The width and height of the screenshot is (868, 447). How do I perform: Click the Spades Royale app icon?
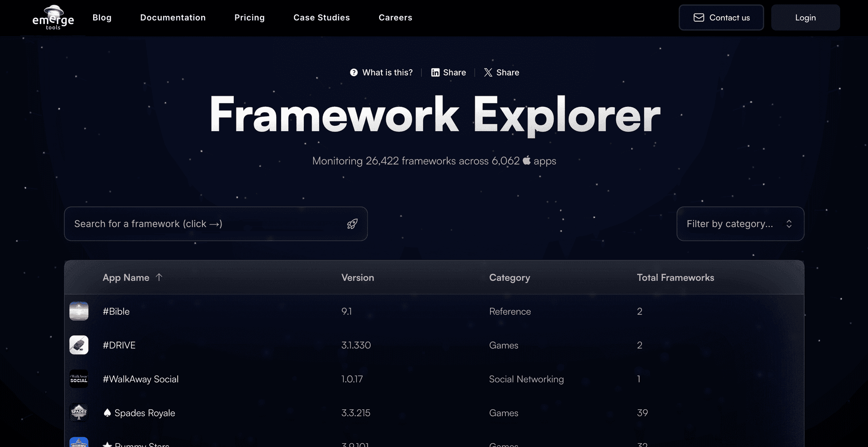pos(79,413)
